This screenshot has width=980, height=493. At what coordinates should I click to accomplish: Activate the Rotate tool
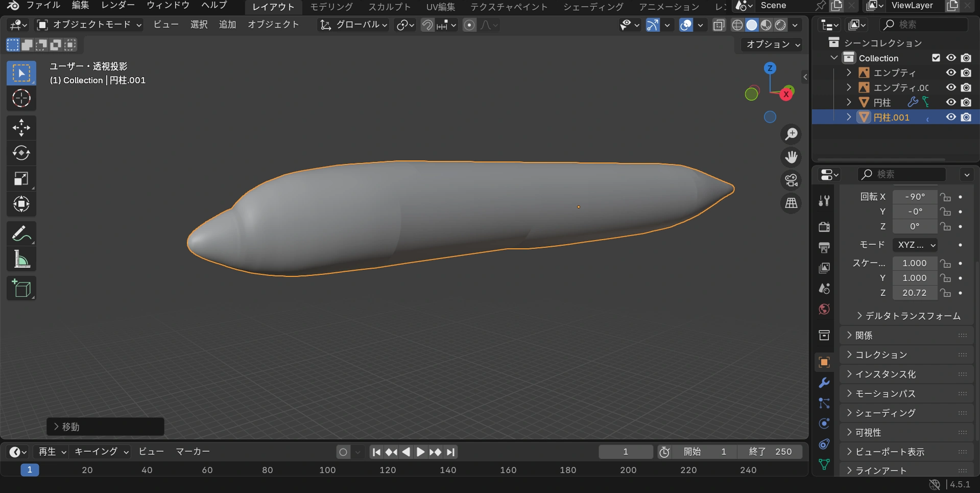(21, 153)
